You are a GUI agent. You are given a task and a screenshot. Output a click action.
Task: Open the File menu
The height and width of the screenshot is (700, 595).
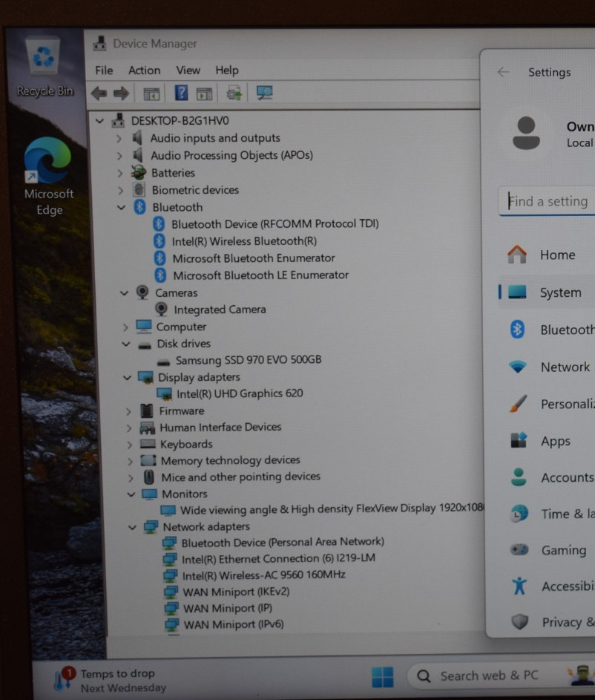pyautogui.click(x=104, y=71)
